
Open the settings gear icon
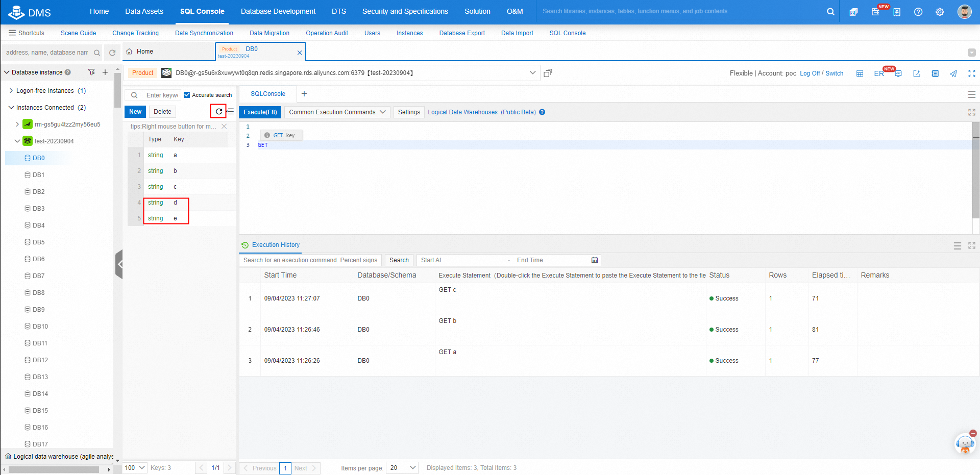[x=940, y=12]
